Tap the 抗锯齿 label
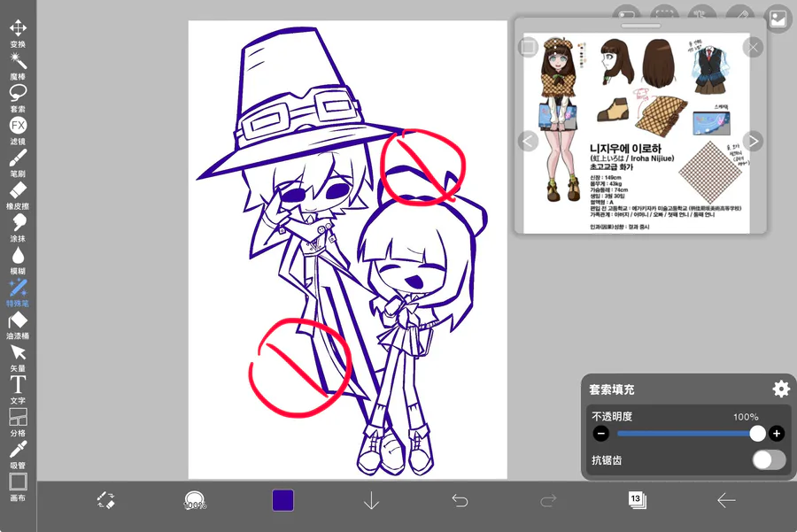797x532 pixels. pos(607,459)
